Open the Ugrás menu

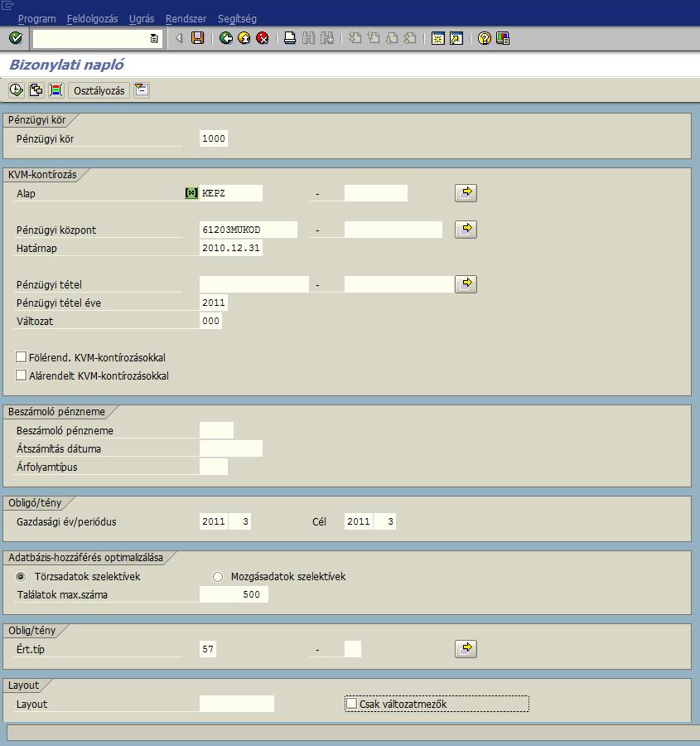(x=142, y=18)
